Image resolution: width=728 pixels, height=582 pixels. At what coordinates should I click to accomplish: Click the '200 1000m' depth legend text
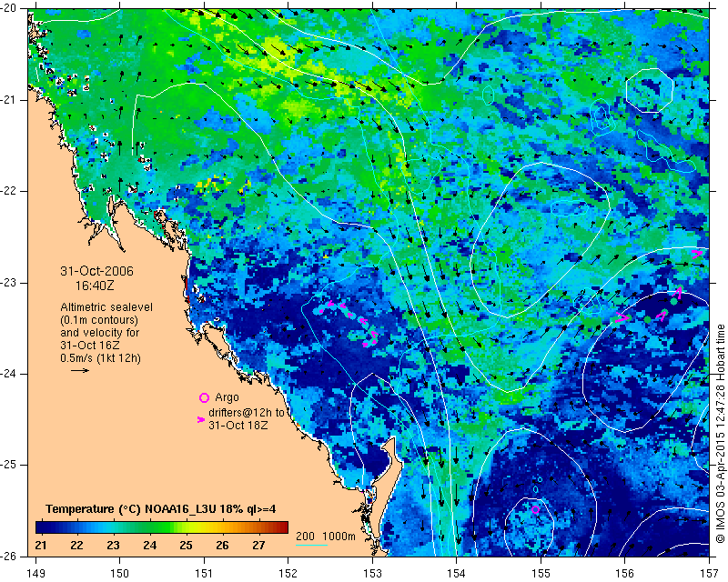[x=326, y=537]
